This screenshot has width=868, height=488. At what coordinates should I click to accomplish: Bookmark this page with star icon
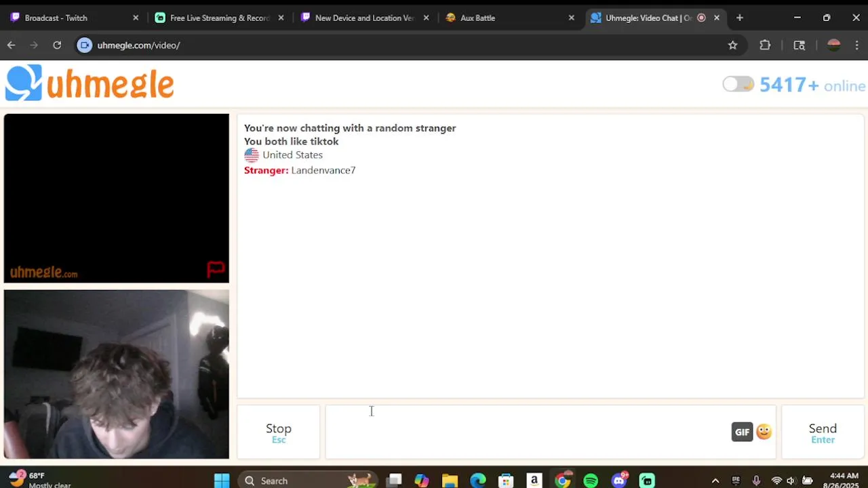[x=732, y=45]
